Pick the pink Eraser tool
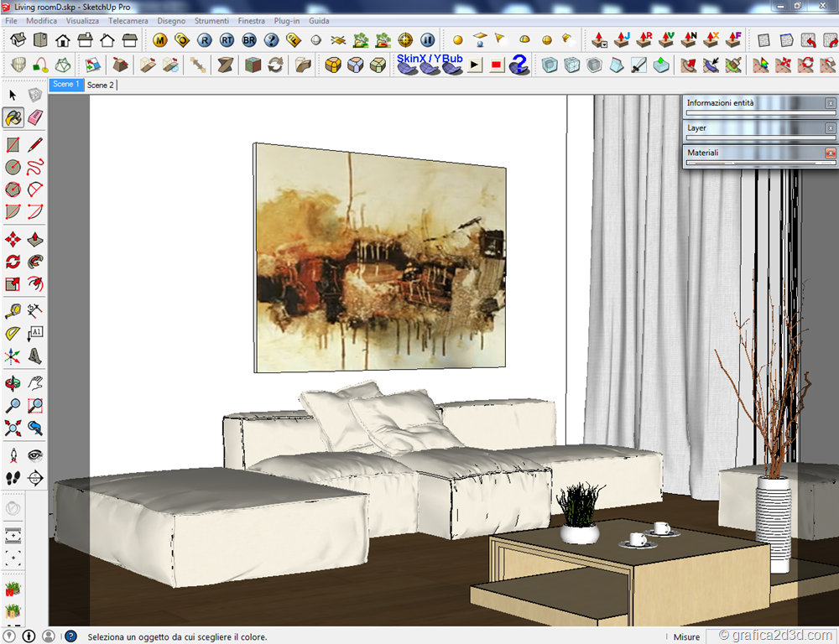Screen dimensions: 839x644 tap(35, 117)
